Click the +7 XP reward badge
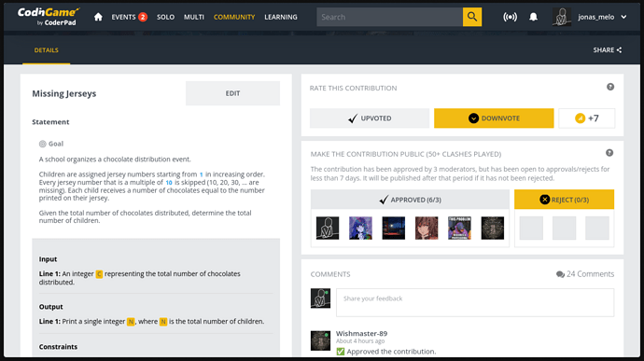The image size is (644, 361). pyautogui.click(x=586, y=118)
